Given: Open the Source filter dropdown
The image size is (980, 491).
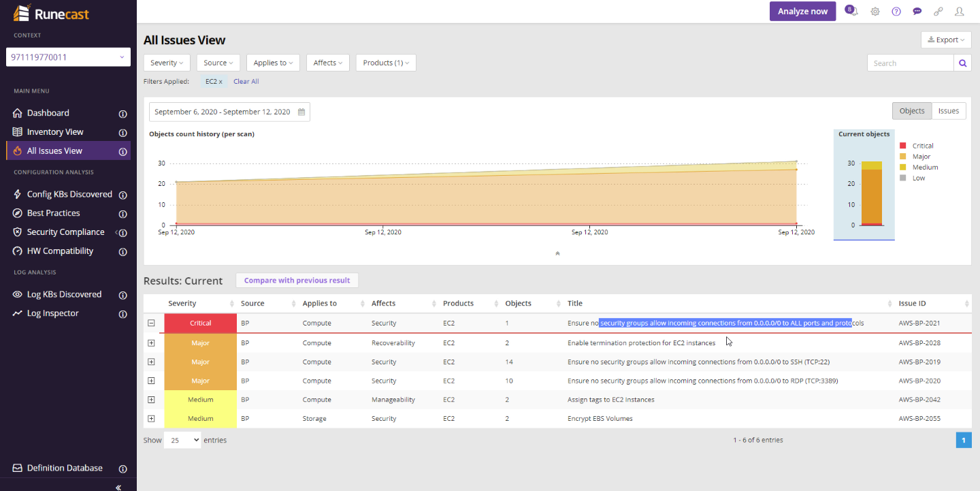Looking at the screenshot, I should (218, 63).
